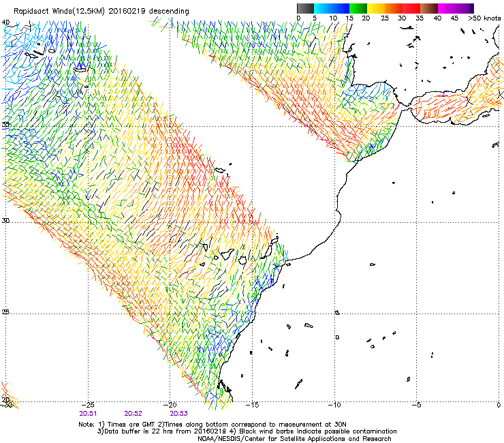Click the gray 0-5 knots legend swatch
Image resolution: width=504 pixels, height=443 pixels.
pyautogui.click(x=306, y=8)
